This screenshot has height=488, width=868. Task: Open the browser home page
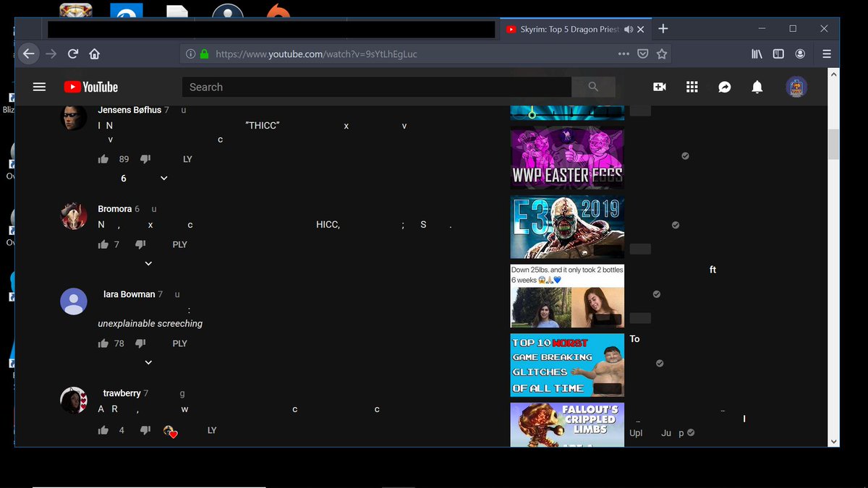click(94, 53)
